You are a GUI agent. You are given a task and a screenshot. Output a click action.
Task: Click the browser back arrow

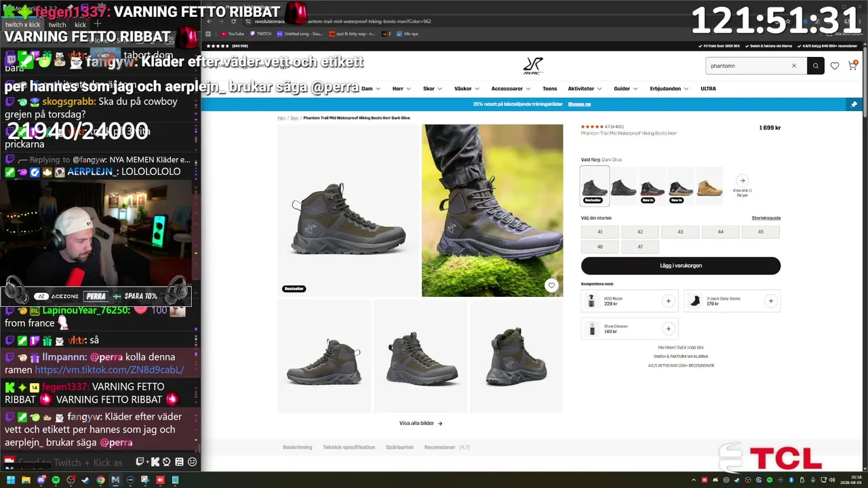(210, 21)
